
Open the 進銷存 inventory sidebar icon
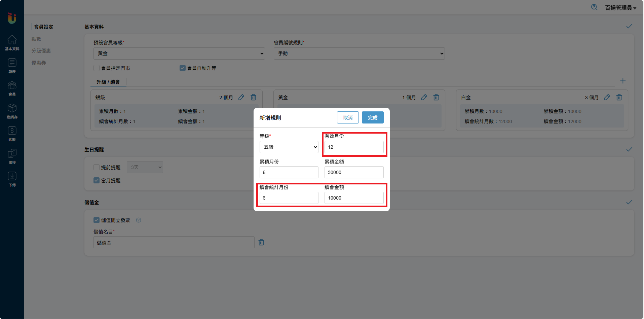click(12, 111)
